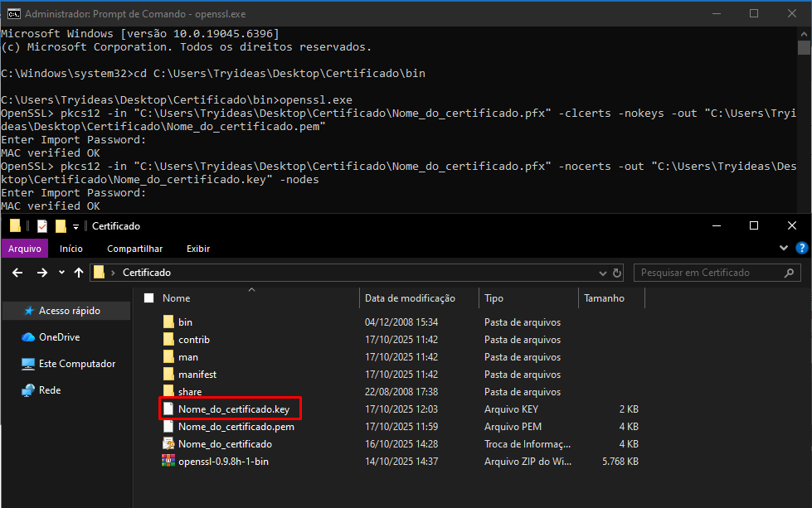Switch to the Compartilhar ribbon tab

[x=134, y=248]
